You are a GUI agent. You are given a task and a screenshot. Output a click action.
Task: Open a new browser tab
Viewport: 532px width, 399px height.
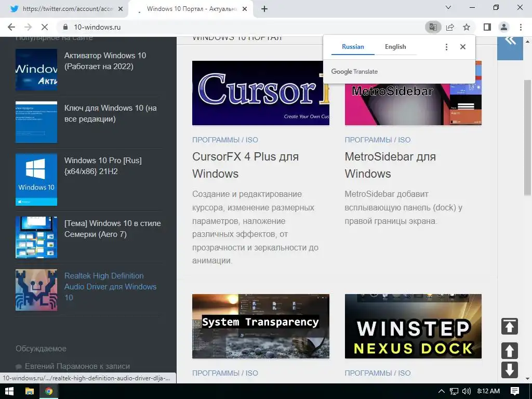[264, 9]
